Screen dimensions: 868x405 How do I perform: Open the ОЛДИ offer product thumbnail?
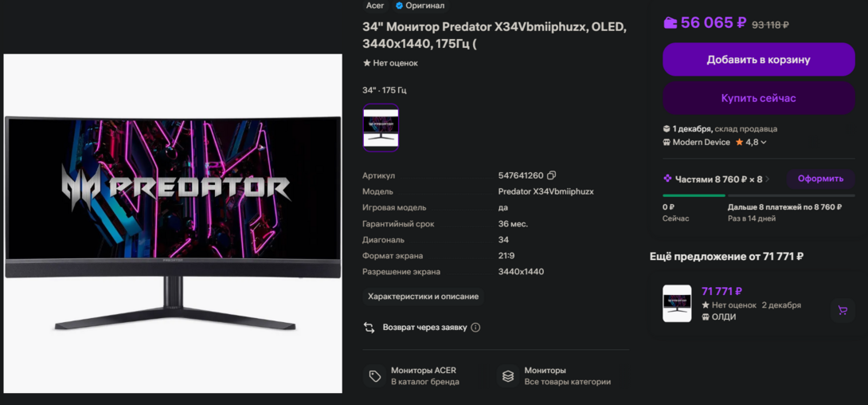[677, 304]
